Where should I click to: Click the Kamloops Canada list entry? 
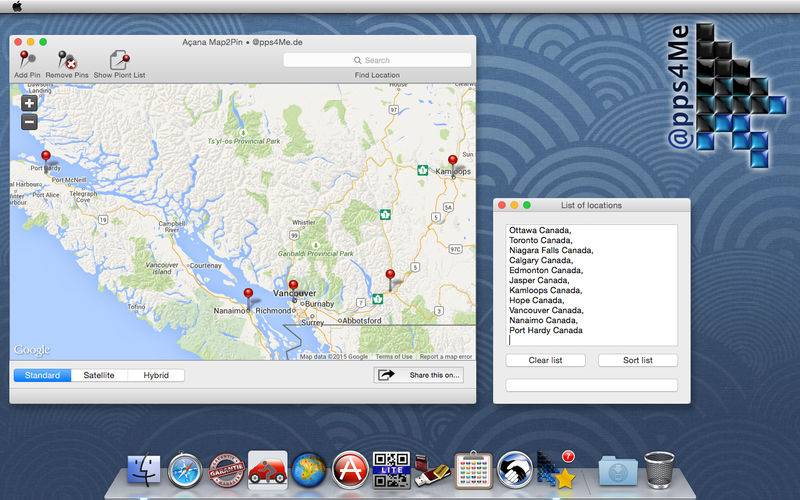[545, 290]
